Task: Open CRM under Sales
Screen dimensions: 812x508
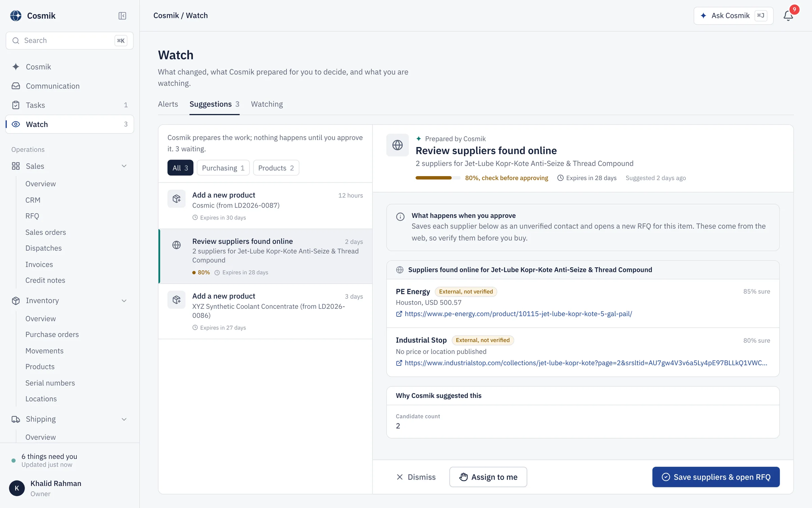Action: pyautogui.click(x=33, y=200)
